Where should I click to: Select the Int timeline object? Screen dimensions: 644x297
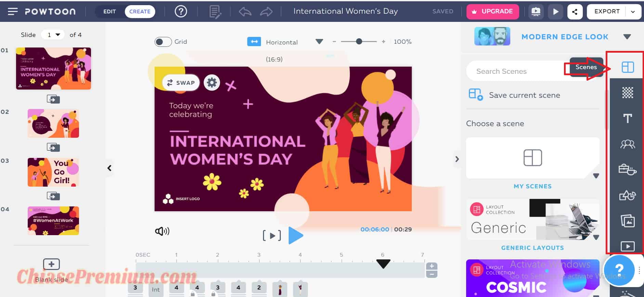156,289
